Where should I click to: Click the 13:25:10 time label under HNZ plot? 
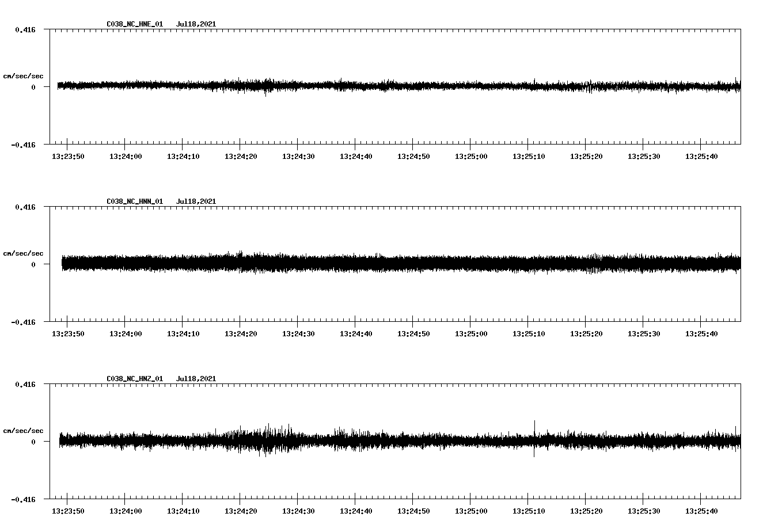pos(529,511)
